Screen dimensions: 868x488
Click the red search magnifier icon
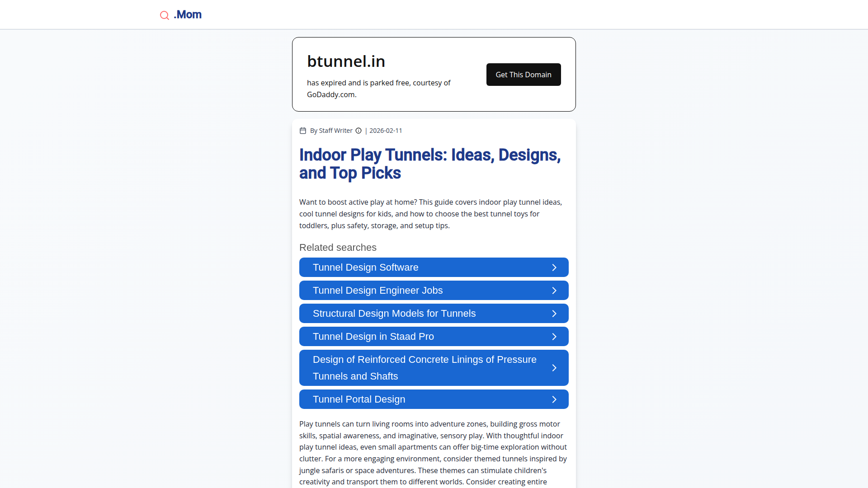[165, 15]
